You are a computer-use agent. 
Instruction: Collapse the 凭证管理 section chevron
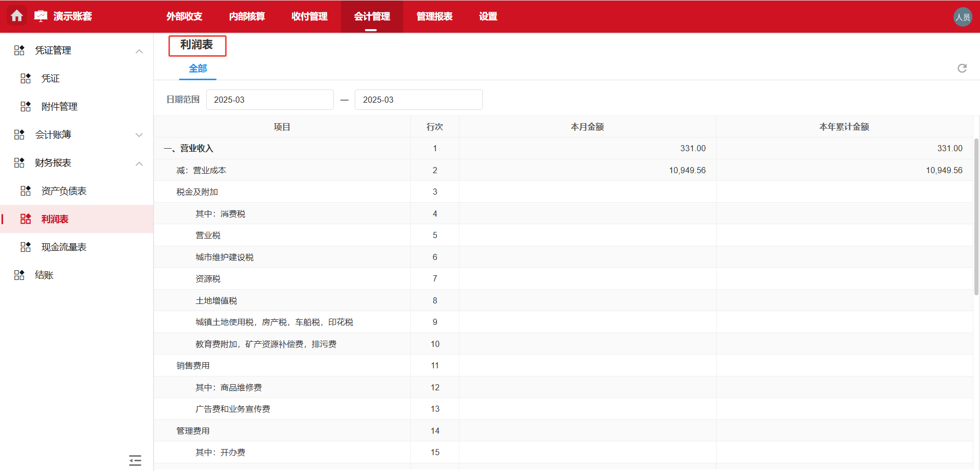point(139,51)
